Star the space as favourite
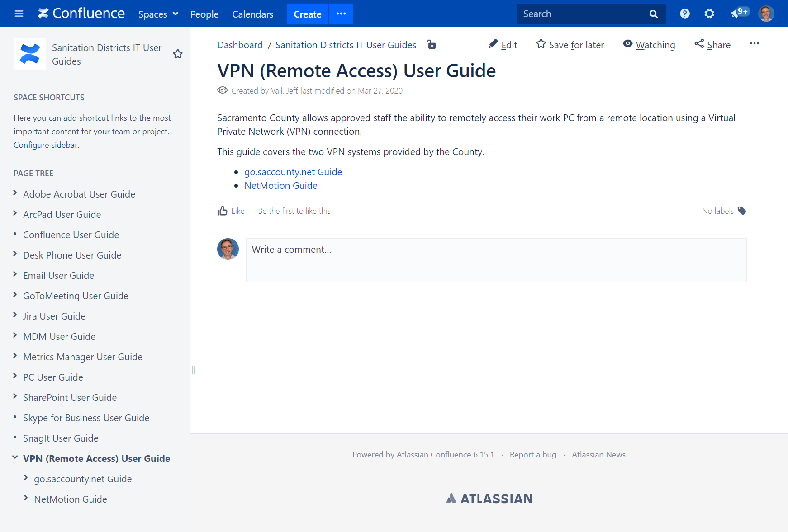788x532 pixels. 178,54
